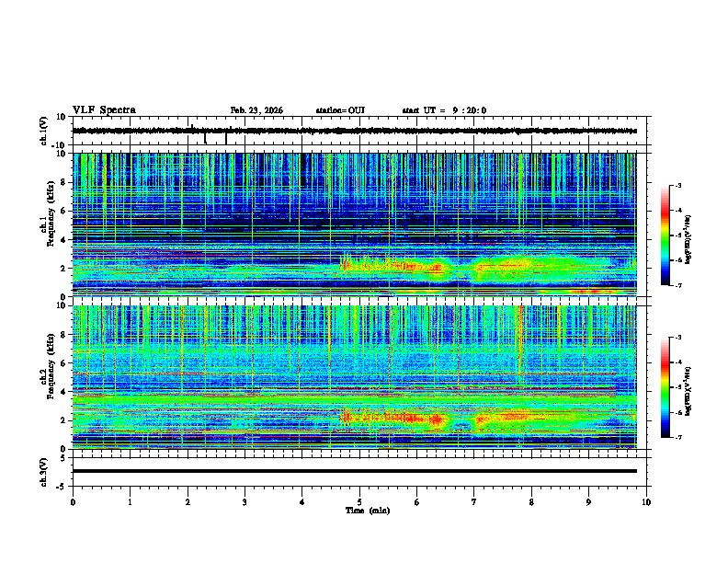728x563 pixels.
Task: Click time axis tick label "0"
Action: point(73,502)
